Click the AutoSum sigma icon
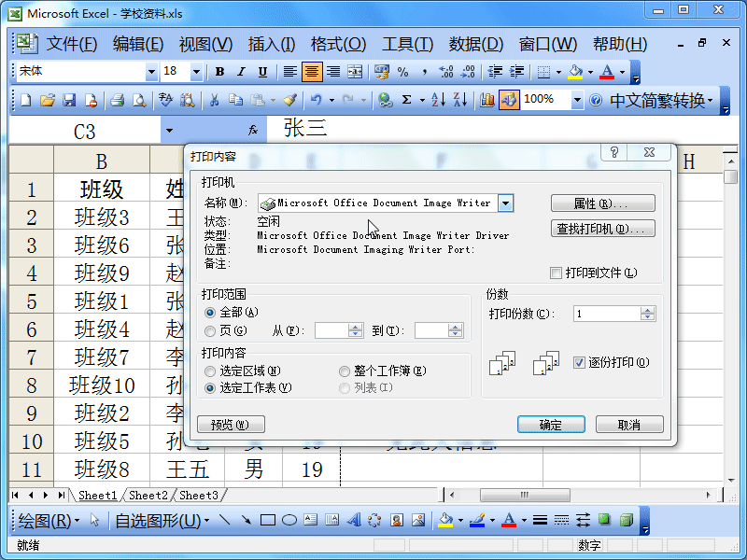Image resolution: width=747 pixels, height=560 pixels. pyautogui.click(x=406, y=100)
